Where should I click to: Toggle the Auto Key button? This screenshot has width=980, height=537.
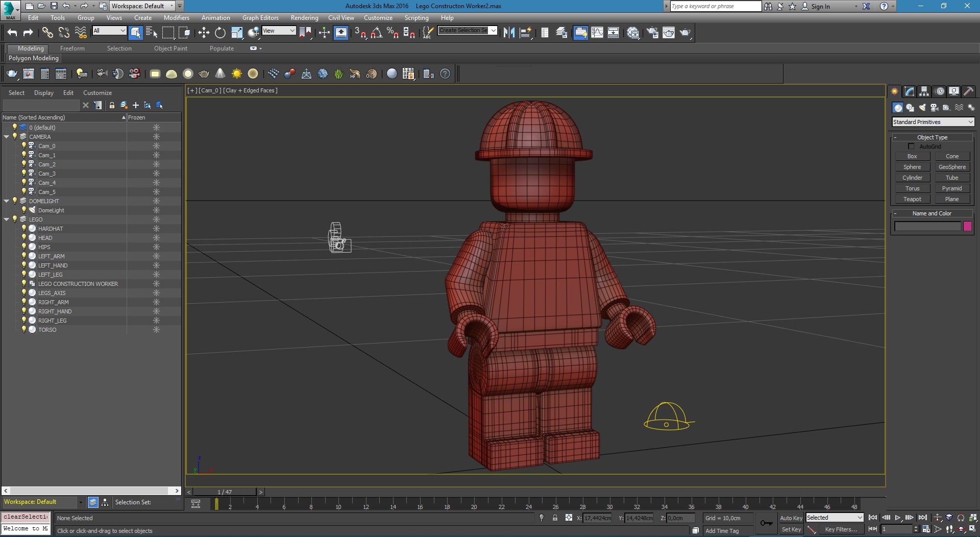coord(791,518)
